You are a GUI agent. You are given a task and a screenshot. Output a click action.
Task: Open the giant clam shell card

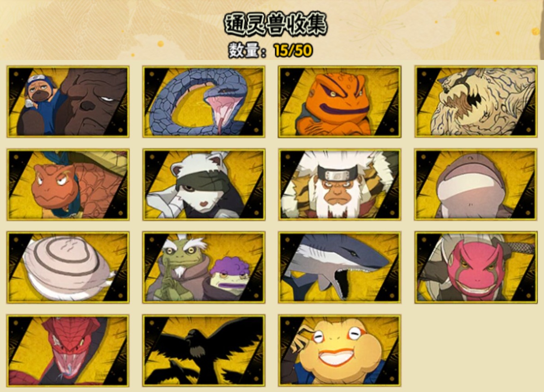[68, 267]
